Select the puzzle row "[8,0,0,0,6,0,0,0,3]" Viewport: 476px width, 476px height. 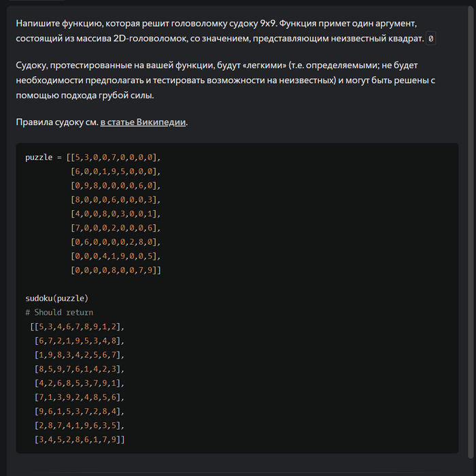tap(116, 200)
